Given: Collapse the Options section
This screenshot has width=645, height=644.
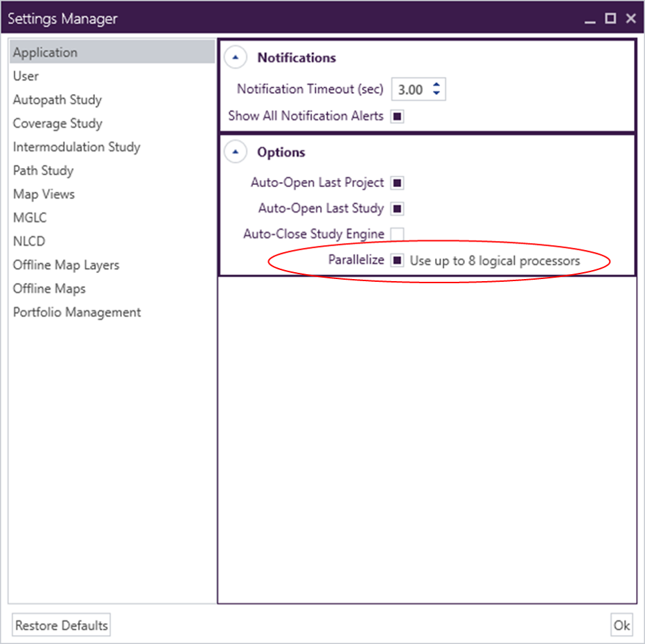Looking at the screenshot, I should pos(236,152).
